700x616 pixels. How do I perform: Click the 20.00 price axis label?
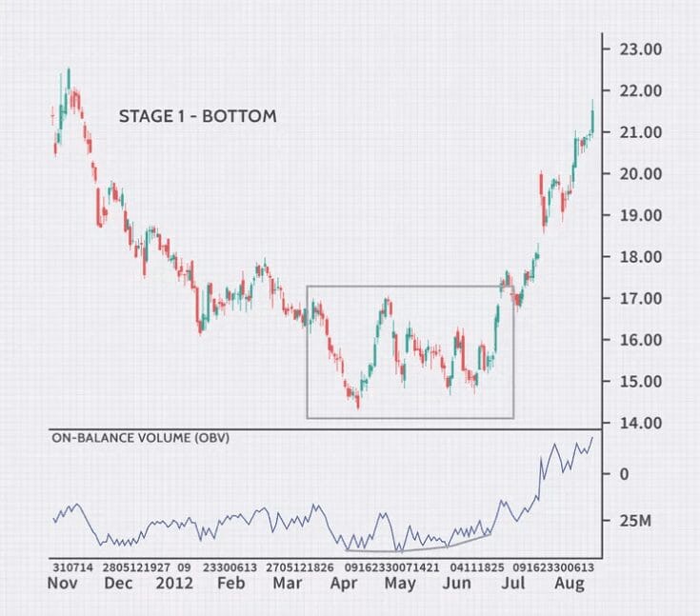[x=641, y=173]
